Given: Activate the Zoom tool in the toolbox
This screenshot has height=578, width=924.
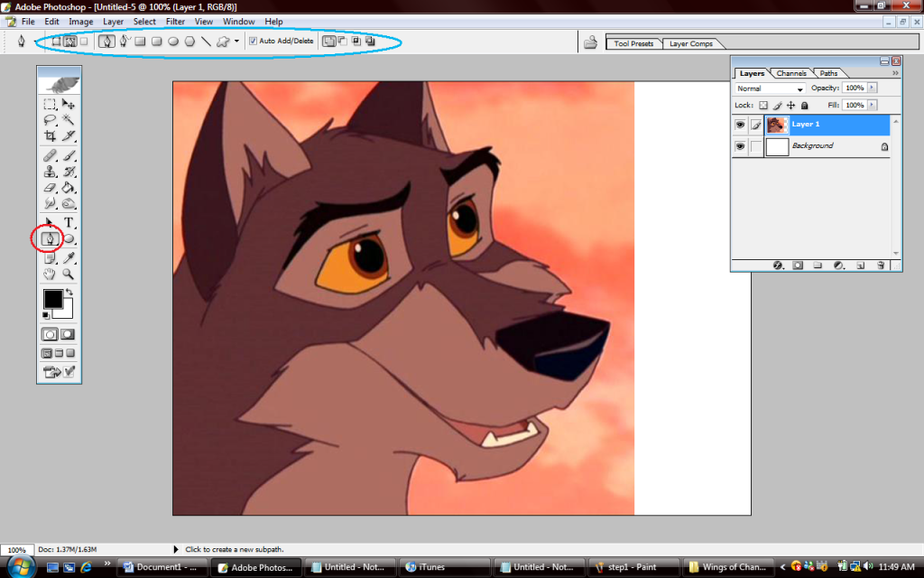Looking at the screenshot, I should [69, 274].
